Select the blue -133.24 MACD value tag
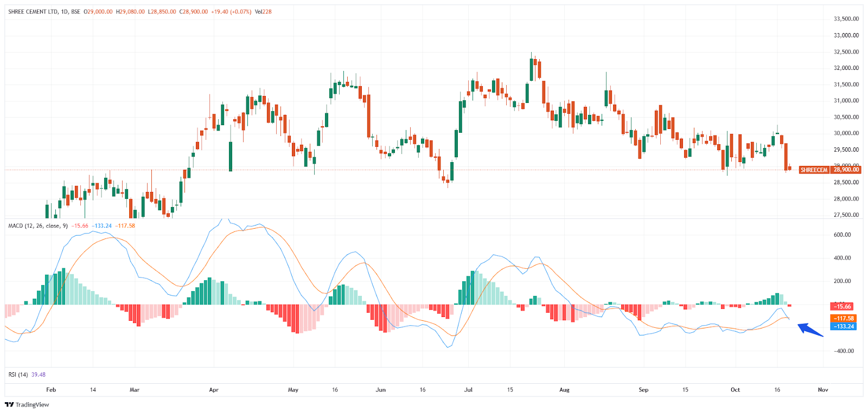 (844, 326)
